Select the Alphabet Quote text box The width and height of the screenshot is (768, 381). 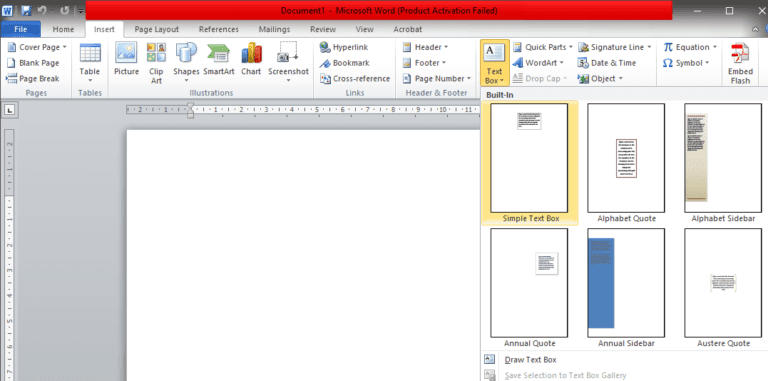626,158
